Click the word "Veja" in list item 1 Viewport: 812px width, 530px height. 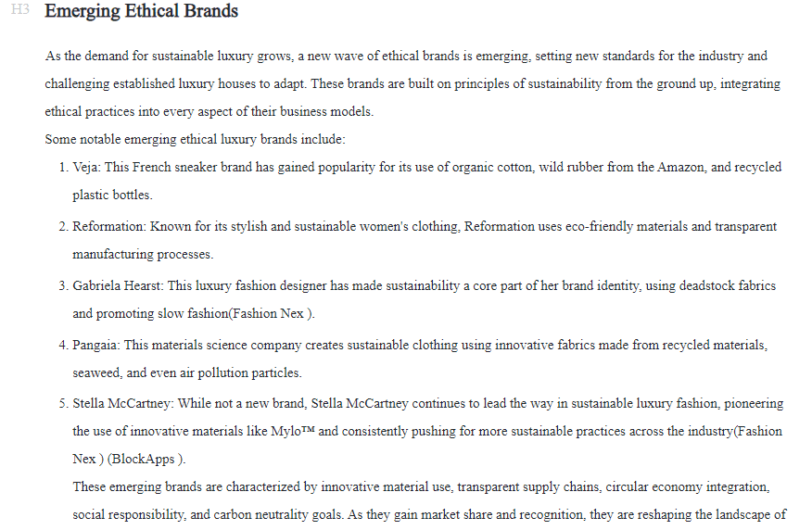(86, 168)
